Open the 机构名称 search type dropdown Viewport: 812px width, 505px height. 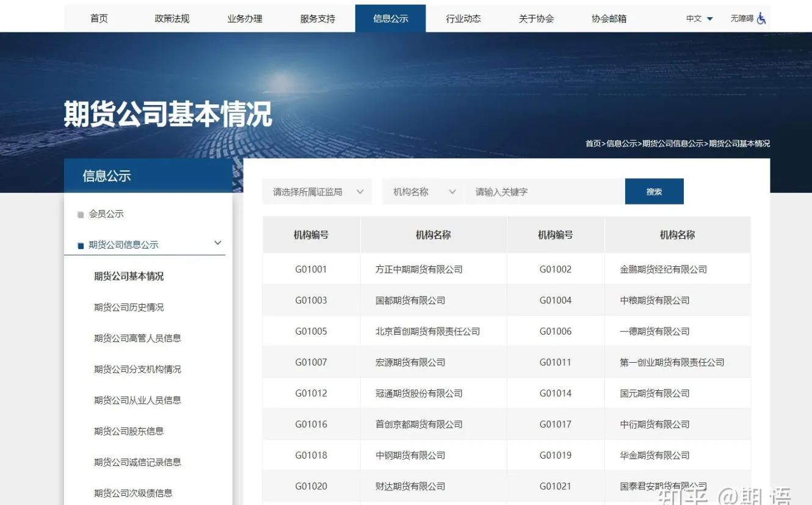pyautogui.click(x=424, y=192)
